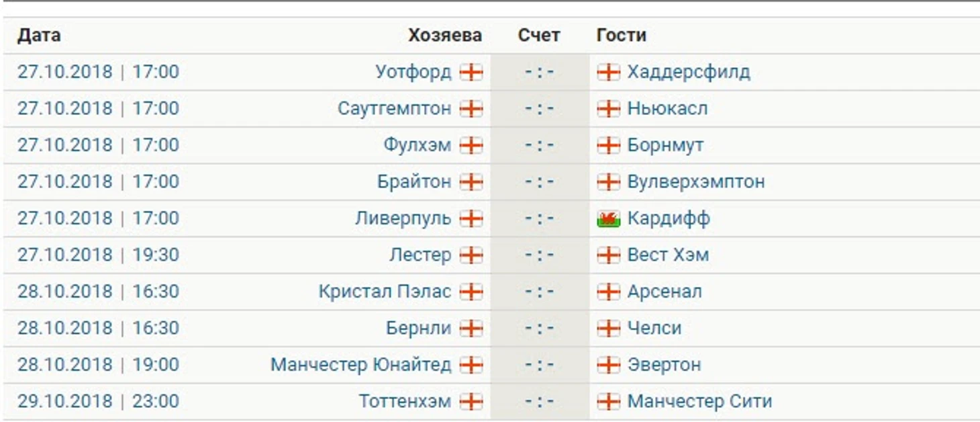980x422 pixels.
Task: Open the Кристал Пэлас team page
Action: tap(385, 292)
